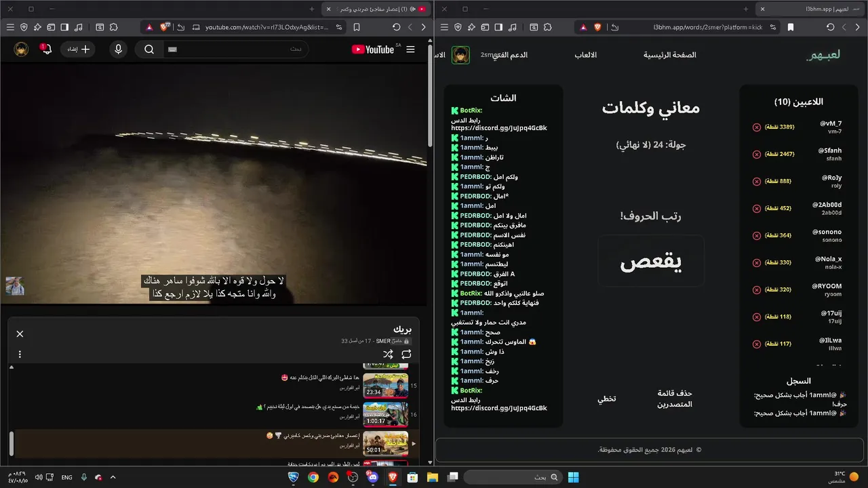Click حذف قائمة المتصدرين button

(x=675, y=399)
